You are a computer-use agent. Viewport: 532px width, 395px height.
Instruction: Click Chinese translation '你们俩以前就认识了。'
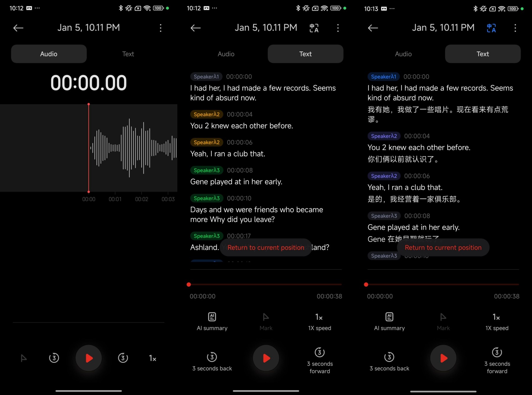[404, 159]
